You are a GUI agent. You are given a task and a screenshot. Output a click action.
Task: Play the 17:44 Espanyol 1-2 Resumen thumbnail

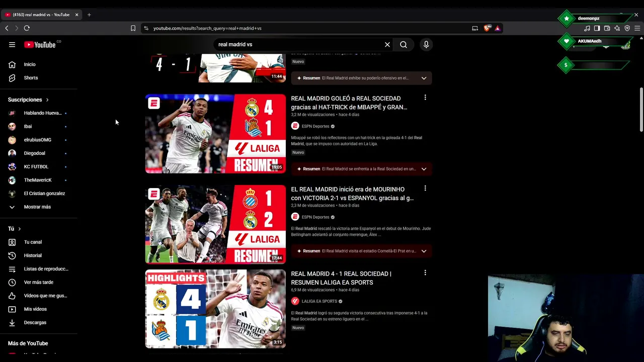[x=215, y=224]
